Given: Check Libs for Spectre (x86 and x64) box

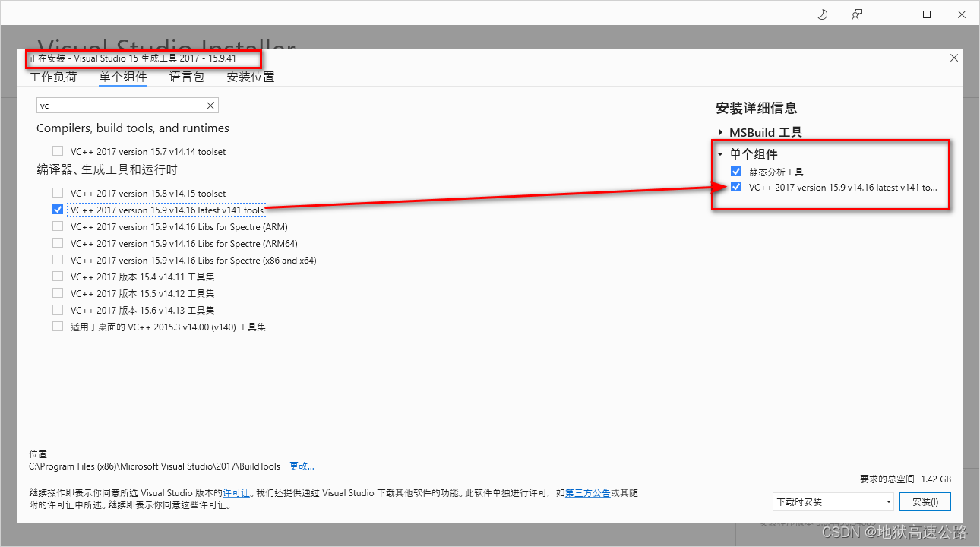Looking at the screenshot, I should (x=58, y=260).
